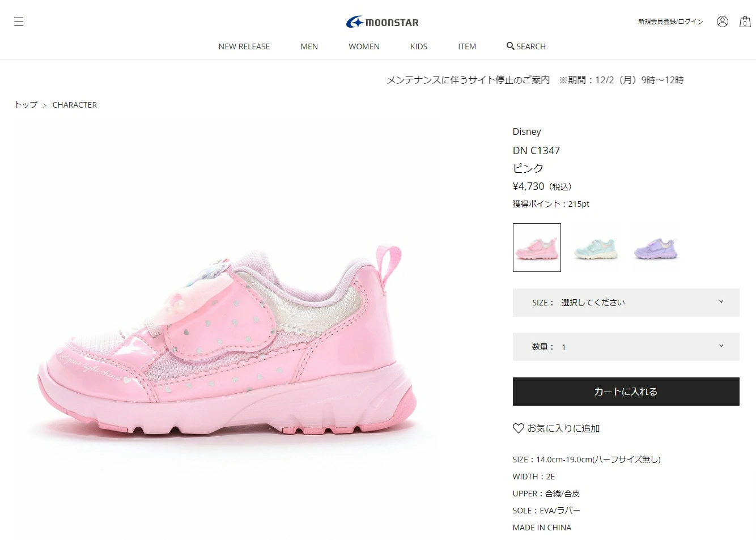Select the mint green shoe variant
The width and height of the screenshot is (756, 540).
pos(596,248)
